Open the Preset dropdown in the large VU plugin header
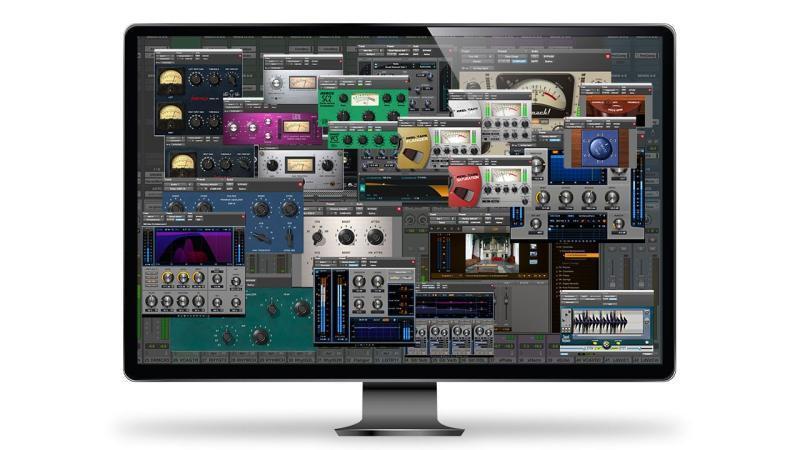Image resolution: width=800 pixels, height=450 pixels. (512, 56)
